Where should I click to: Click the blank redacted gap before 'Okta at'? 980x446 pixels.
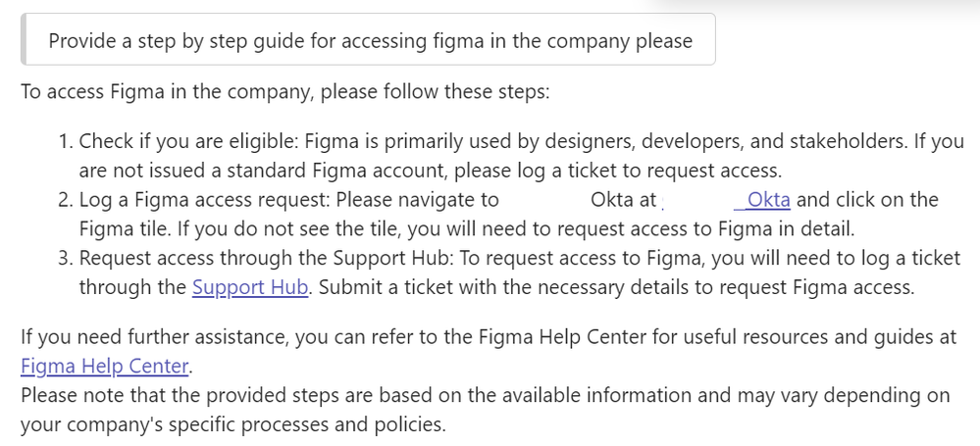(544, 200)
